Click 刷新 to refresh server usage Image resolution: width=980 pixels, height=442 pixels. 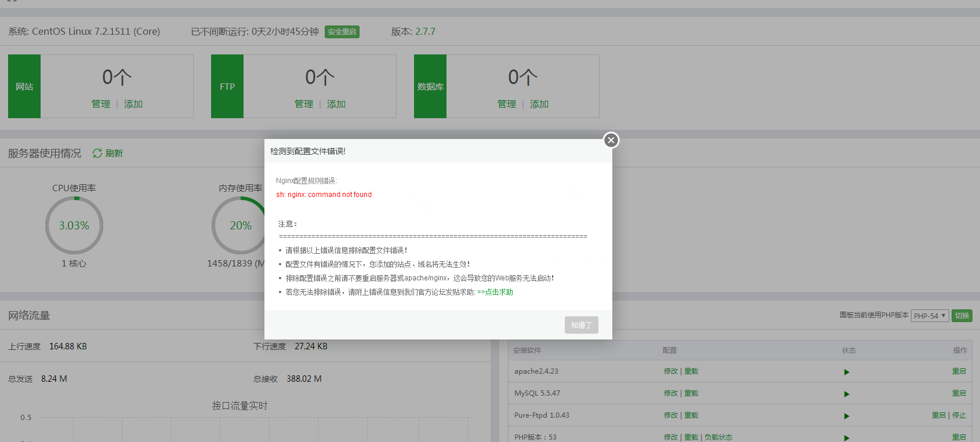114,153
